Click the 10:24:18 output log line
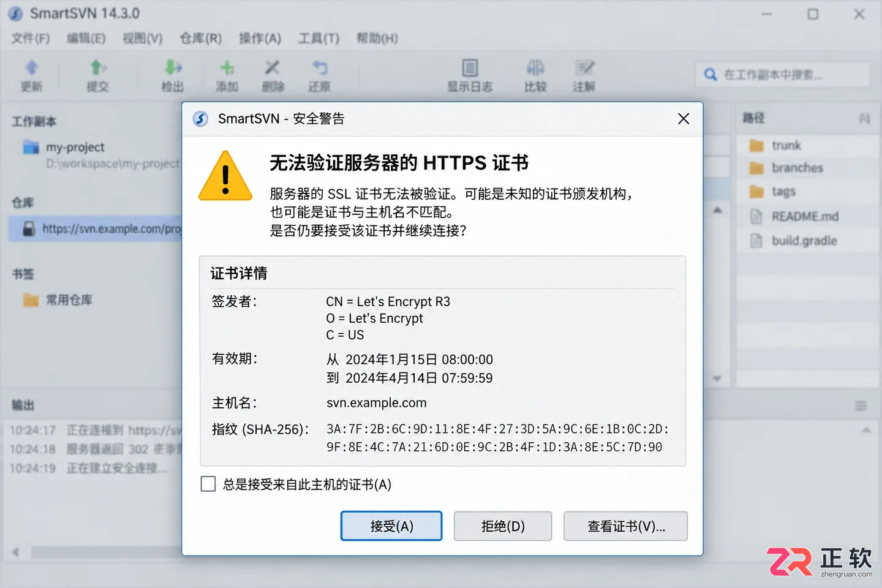The image size is (882, 588). click(96, 450)
